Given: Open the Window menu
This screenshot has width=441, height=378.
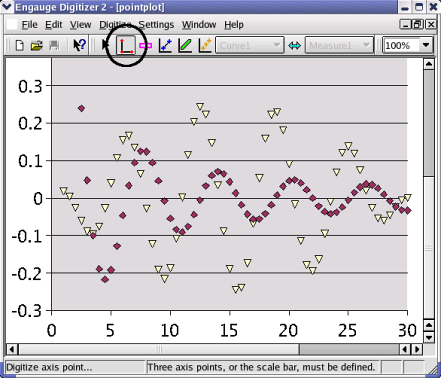Looking at the screenshot, I should 199,25.
